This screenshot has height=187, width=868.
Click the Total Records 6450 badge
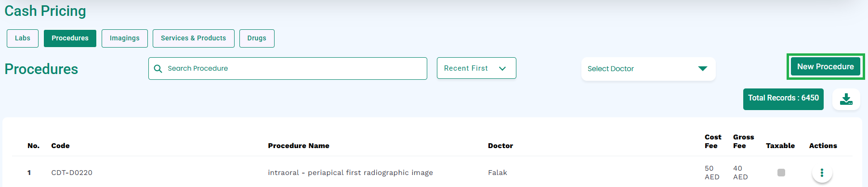click(783, 99)
